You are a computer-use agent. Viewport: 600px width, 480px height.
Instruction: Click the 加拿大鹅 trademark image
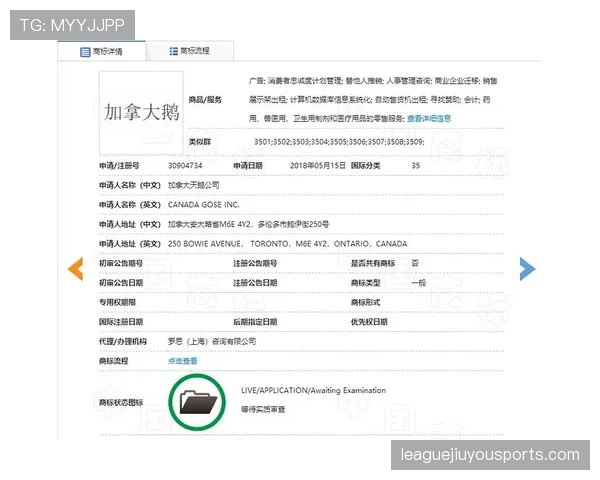[x=141, y=113]
